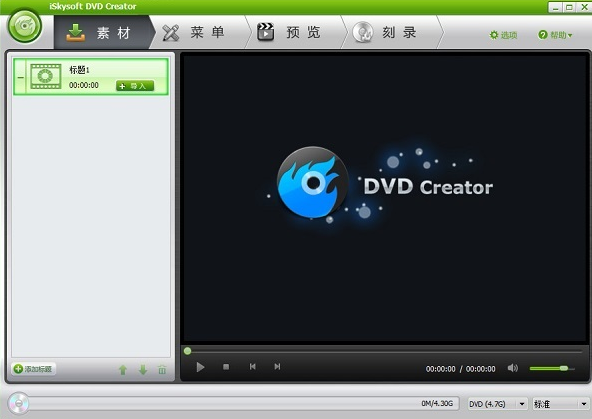This screenshot has height=419, width=592.
Task: Click the 00:00:00 duration under 标题1
Action: (84, 85)
